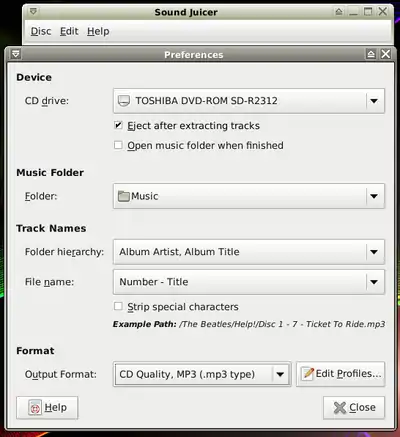Open the Disc menu
Image resolution: width=400 pixels, height=437 pixels.
[41, 31]
